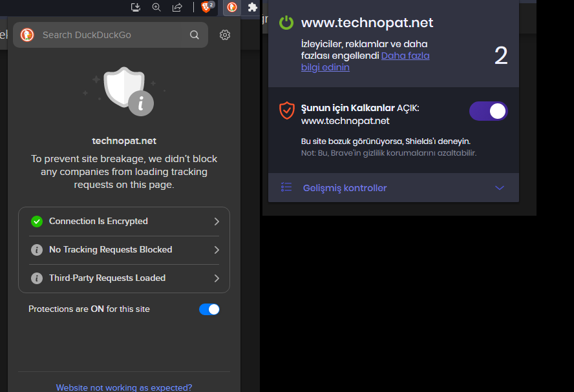Click info icon beside No Tracking Requests Blocked
Viewport: 574px width, 392px height.
coord(37,250)
